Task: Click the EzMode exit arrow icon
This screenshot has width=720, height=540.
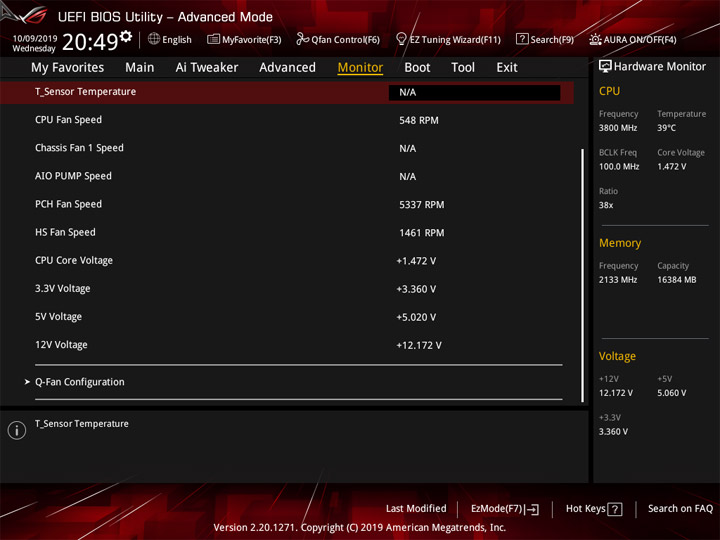Action: point(532,509)
